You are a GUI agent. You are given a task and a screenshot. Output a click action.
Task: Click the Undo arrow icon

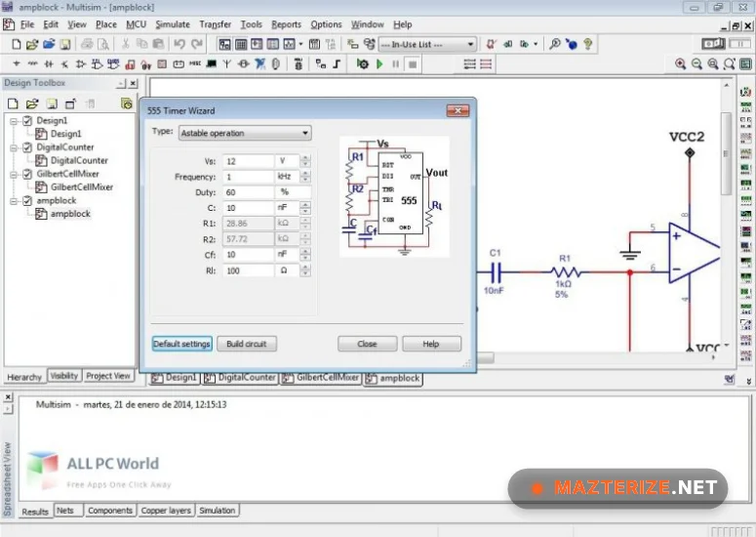pyautogui.click(x=179, y=44)
